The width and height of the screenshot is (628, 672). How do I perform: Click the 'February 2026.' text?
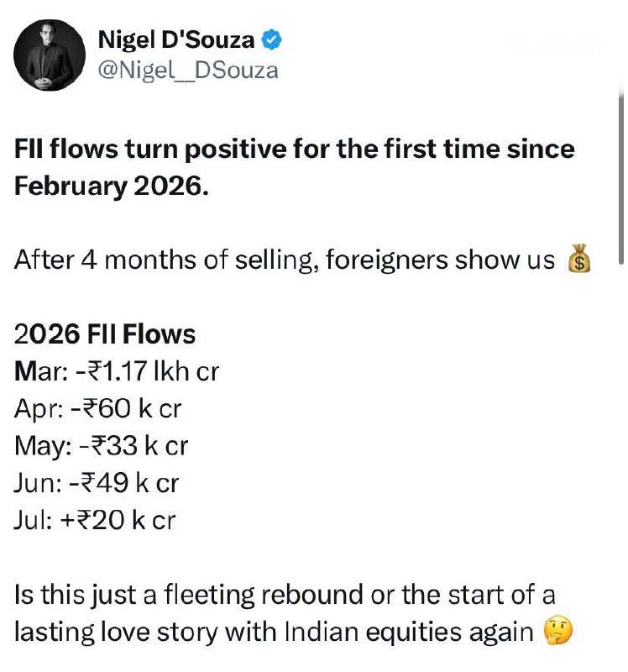(112, 186)
